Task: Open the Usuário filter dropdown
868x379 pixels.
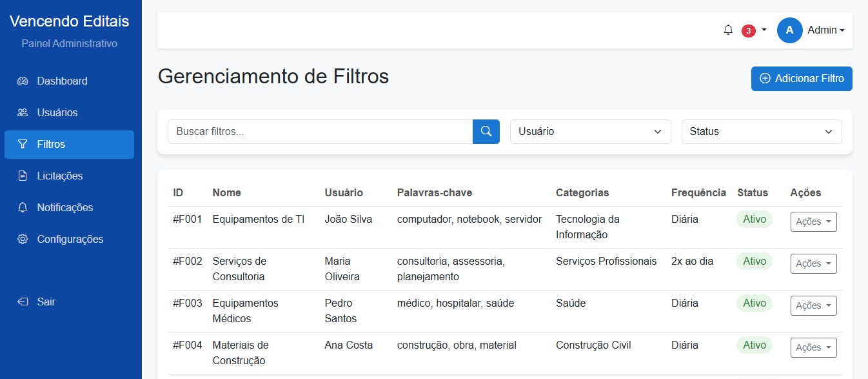Action: point(590,131)
